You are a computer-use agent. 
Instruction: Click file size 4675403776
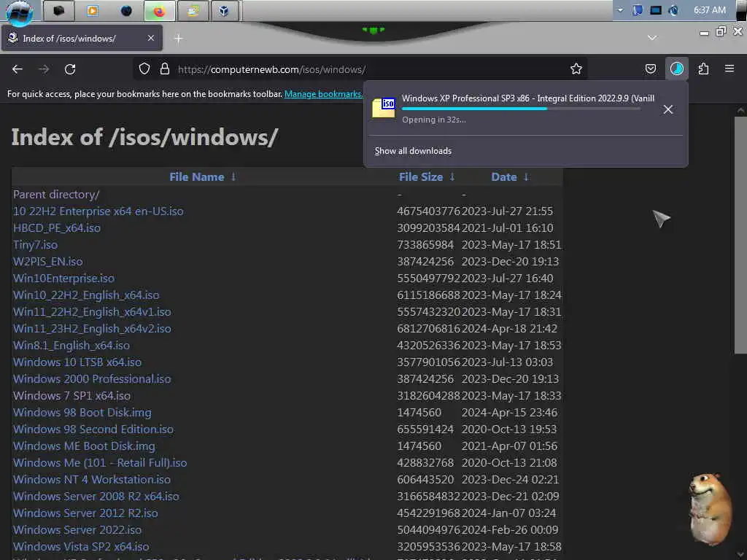pos(429,211)
